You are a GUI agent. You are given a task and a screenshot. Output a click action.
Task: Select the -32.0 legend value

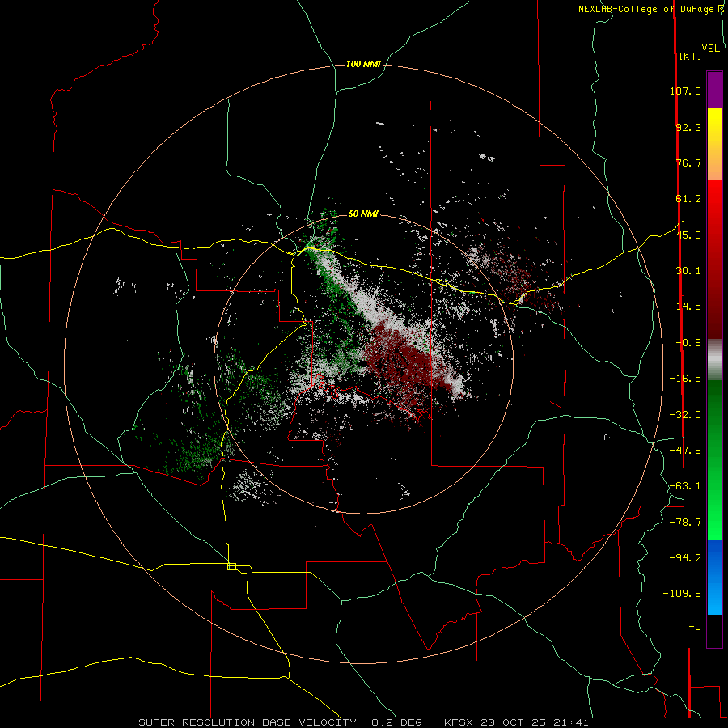pos(685,415)
